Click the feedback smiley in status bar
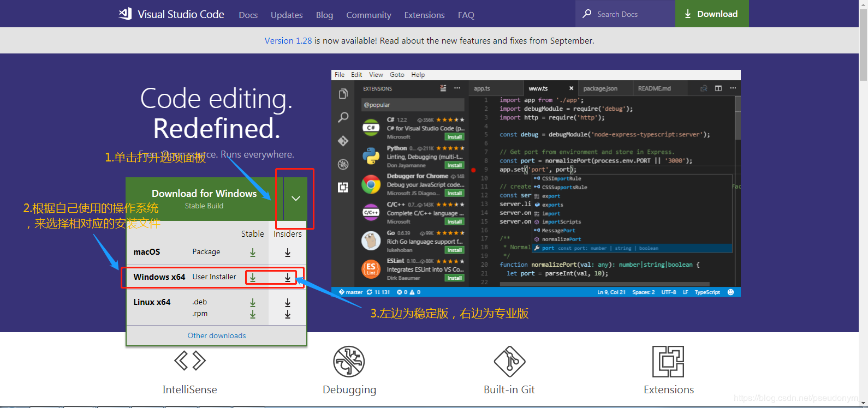This screenshot has width=868, height=408. click(x=730, y=292)
